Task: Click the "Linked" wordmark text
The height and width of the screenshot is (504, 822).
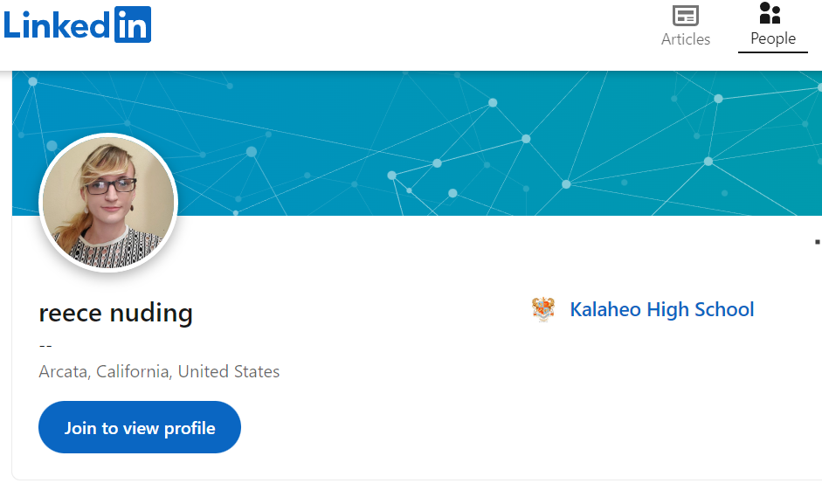Action: [58, 24]
